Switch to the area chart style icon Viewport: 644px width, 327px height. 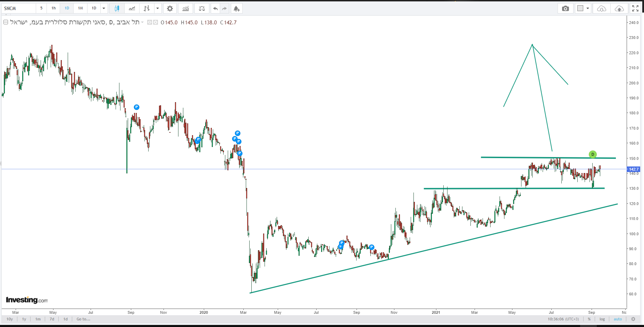[132, 8]
